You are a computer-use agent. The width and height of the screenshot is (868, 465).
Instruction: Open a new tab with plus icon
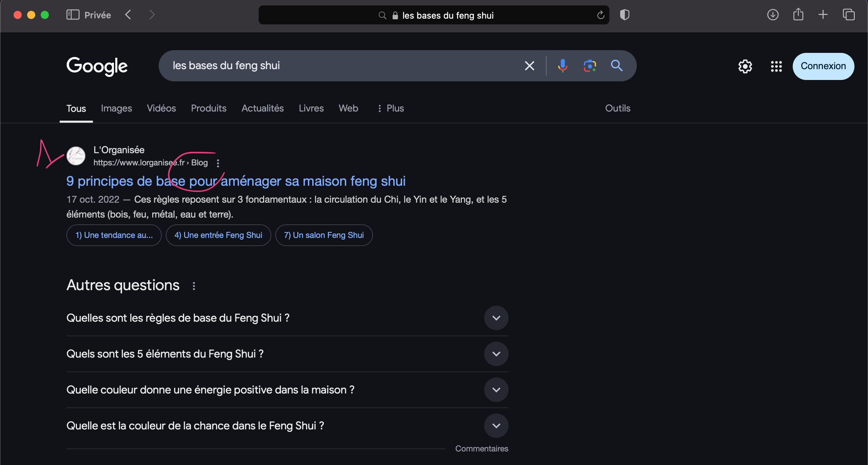(x=823, y=15)
